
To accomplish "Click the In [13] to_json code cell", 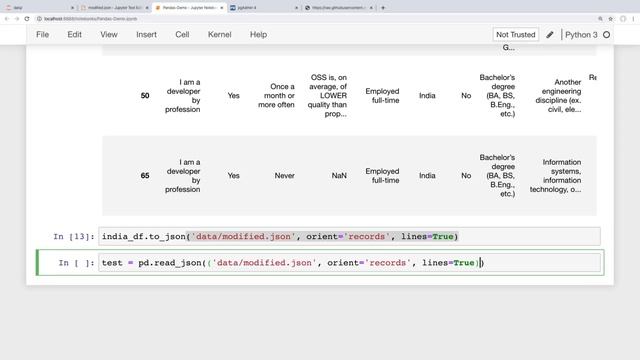I will tap(349, 236).
